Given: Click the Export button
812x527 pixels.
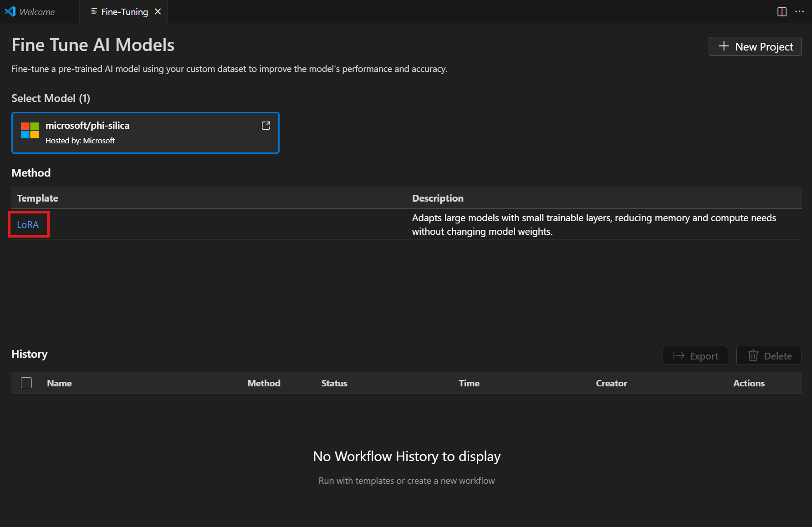Looking at the screenshot, I should tap(695, 355).
